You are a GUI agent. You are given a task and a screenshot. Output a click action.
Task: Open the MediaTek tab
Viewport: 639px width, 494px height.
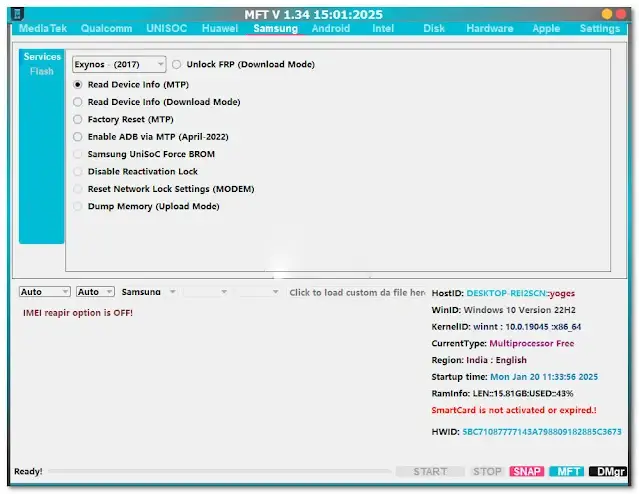(x=43, y=29)
